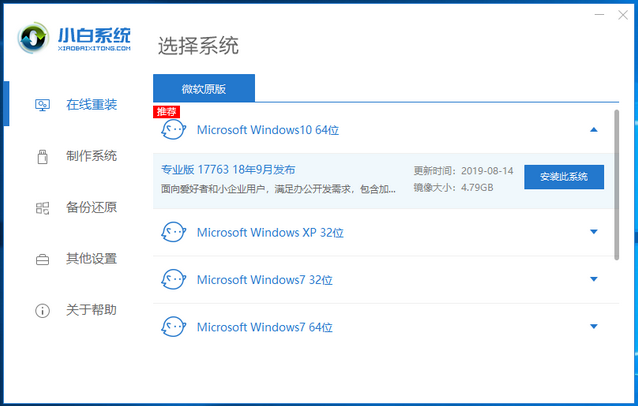
Task: Select Microsoft Windows XP 32位 title
Action: pyautogui.click(x=270, y=233)
